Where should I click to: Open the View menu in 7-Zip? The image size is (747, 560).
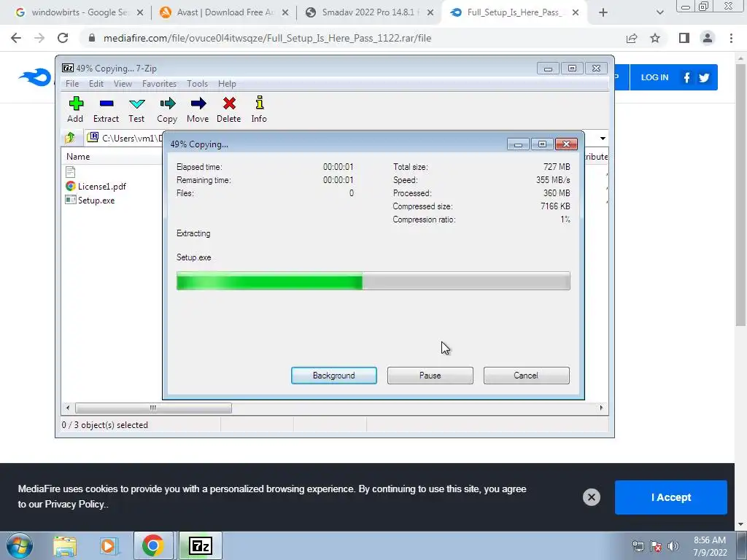pos(123,84)
